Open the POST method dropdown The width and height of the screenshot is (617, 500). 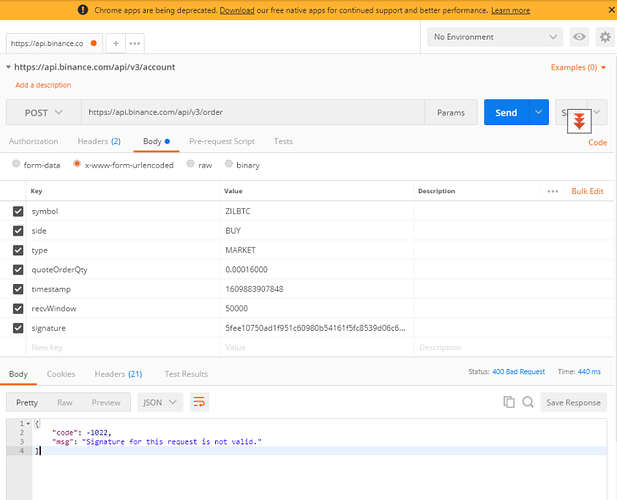pos(43,113)
